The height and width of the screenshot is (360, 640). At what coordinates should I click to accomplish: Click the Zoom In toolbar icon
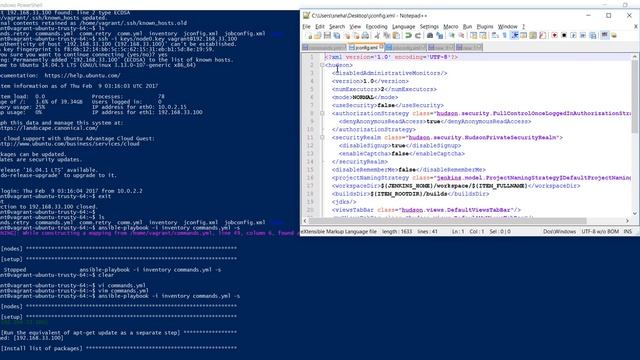[452, 36]
